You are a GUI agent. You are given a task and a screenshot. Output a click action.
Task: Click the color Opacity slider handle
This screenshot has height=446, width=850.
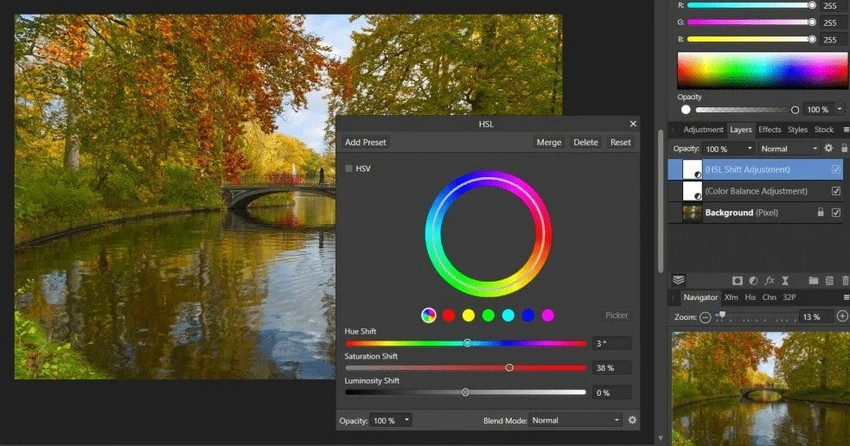[795, 109]
